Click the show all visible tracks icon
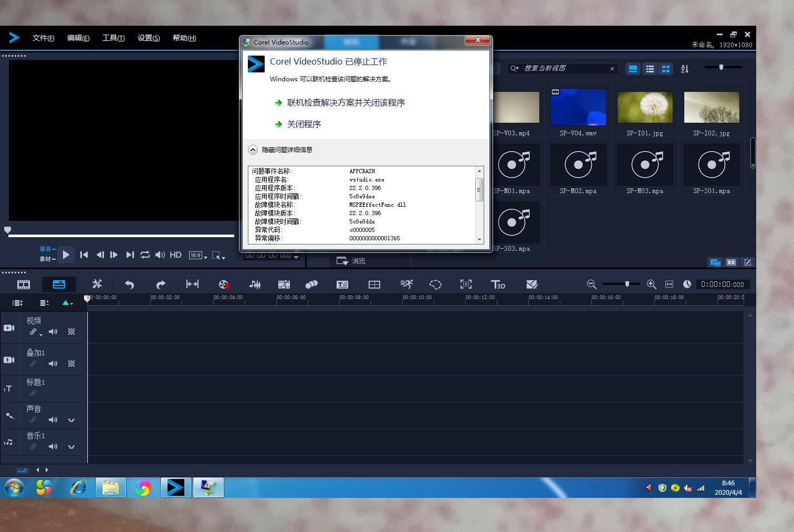The image size is (794, 532). (x=17, y=303)
